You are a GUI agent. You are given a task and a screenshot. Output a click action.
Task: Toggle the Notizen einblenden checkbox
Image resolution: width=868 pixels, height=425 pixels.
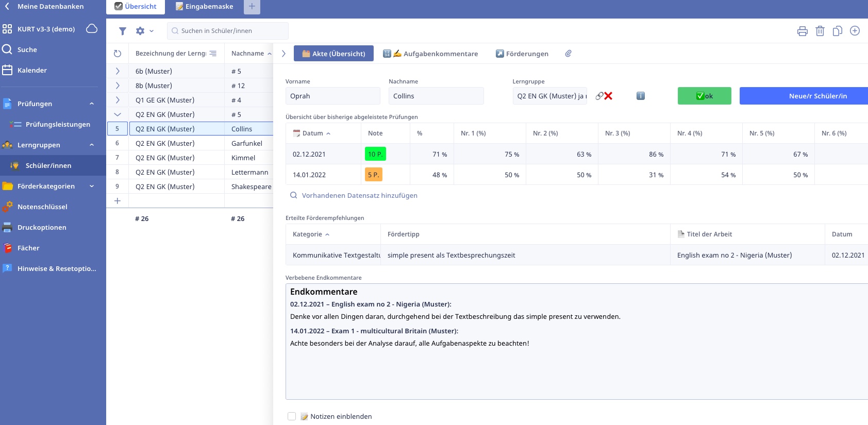click(292, 416)
